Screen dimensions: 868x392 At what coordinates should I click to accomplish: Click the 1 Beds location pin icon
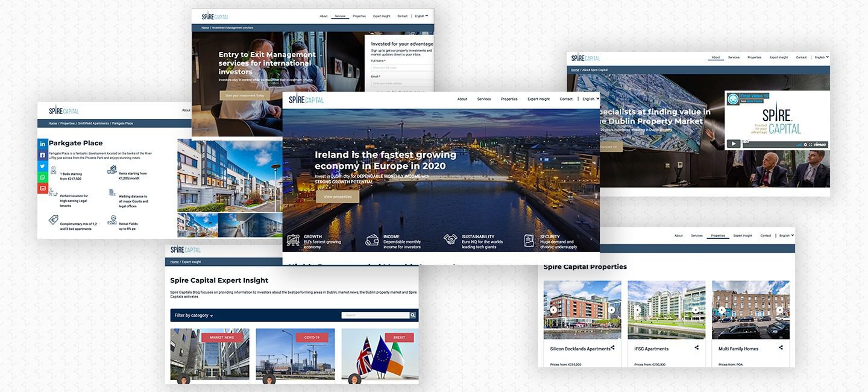53,171
